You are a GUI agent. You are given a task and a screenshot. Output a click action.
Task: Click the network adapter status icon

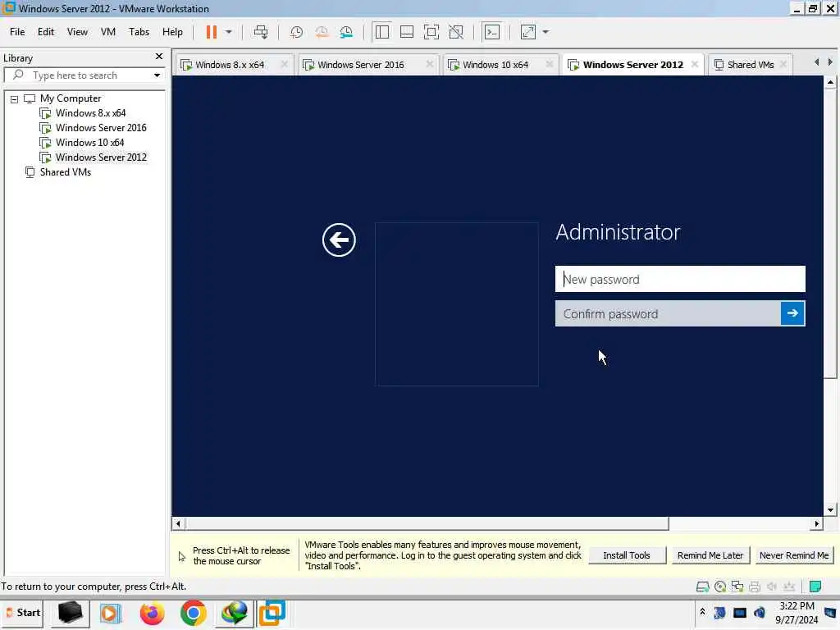(737, 587)
